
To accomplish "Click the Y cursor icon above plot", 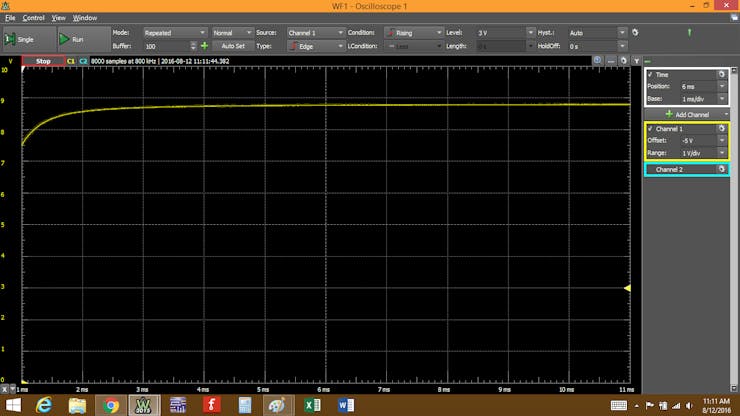I will (636, 61).
